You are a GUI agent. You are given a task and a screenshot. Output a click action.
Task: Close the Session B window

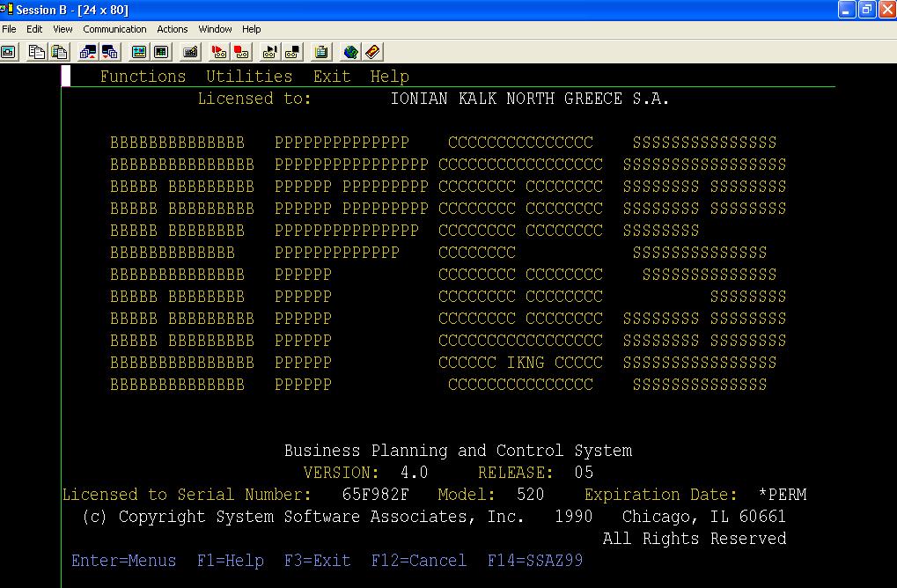(x=887, y=10)
